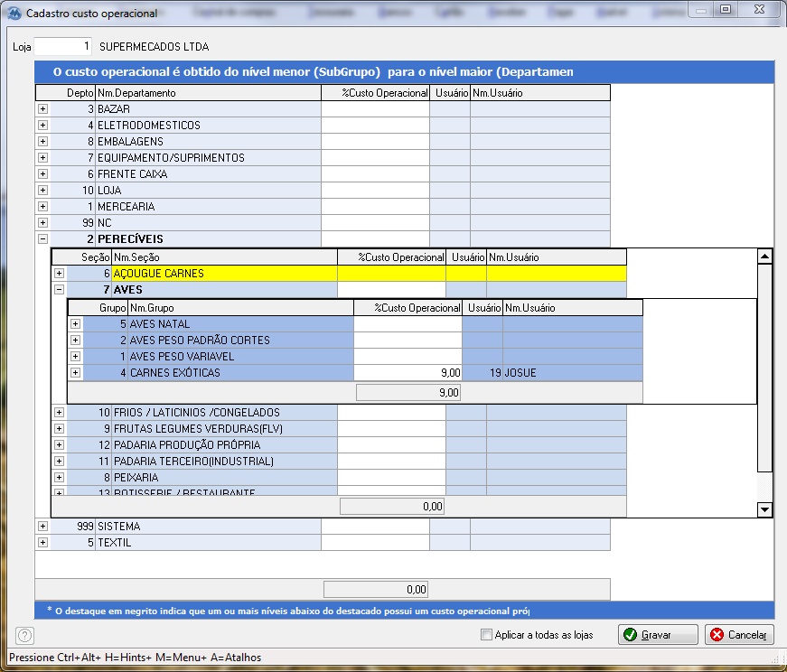Screen dimensions: 787x672
Task: Expand PADARIA PRODUÇÃO PRÓPRIA section
Action: [x=60, y=444]
